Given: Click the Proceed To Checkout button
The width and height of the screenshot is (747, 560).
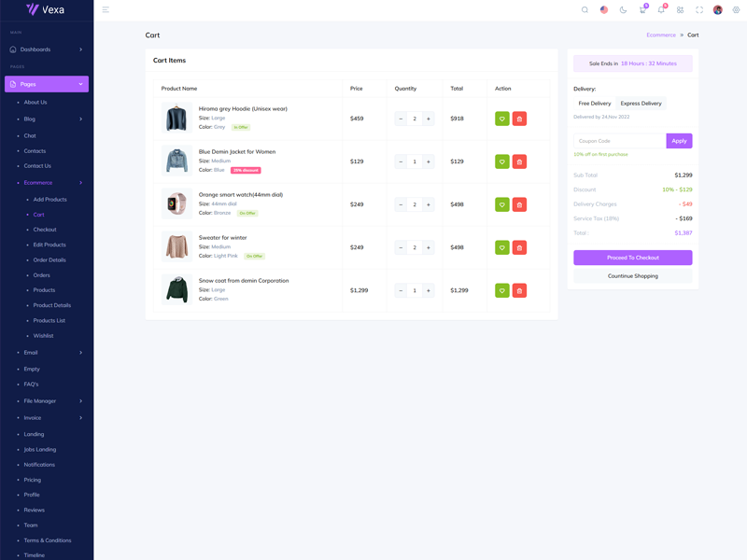Looking at the screenshot, I should [x=632, y=258].
